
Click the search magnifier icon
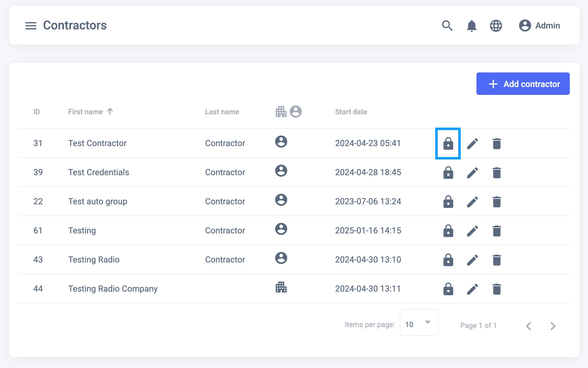(447, 26)
